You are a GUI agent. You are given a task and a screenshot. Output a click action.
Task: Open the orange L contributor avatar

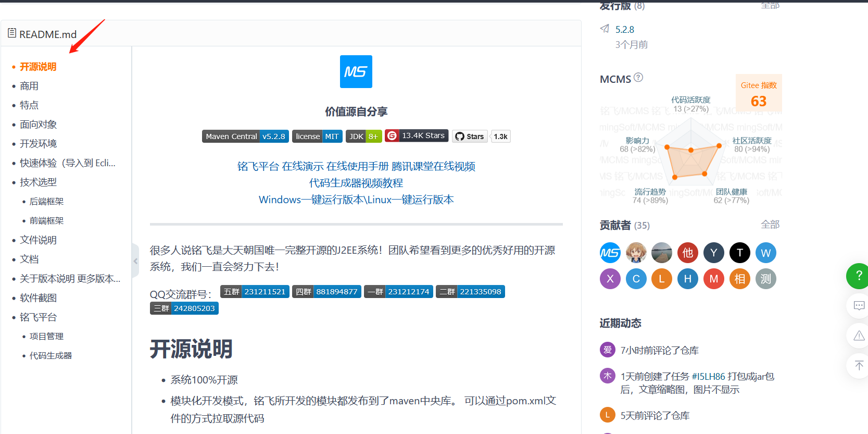pyautogui.click(x=662, y=279)
